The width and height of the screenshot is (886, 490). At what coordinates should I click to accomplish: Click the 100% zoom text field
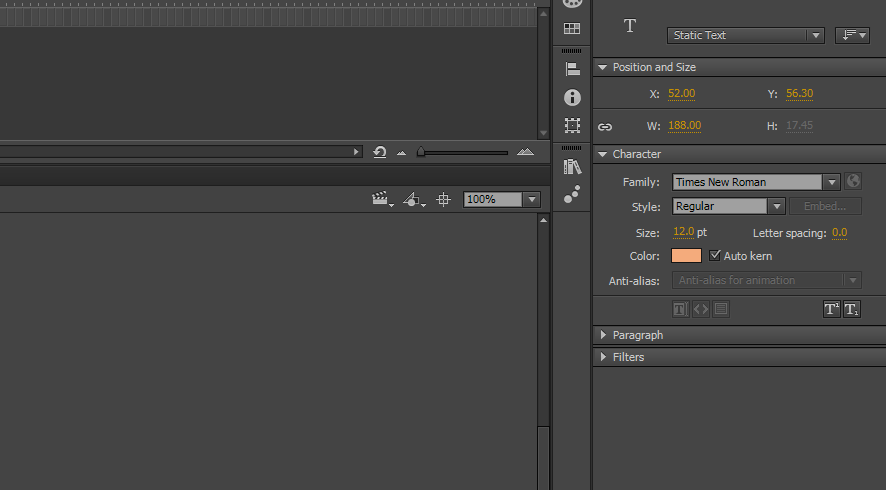click(x=493, y=200)
